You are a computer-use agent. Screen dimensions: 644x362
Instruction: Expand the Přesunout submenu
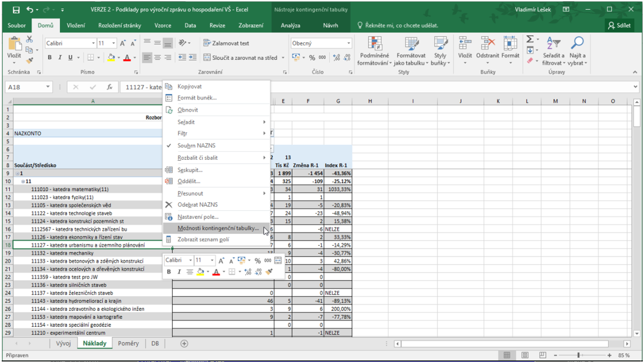pos(216,193)
